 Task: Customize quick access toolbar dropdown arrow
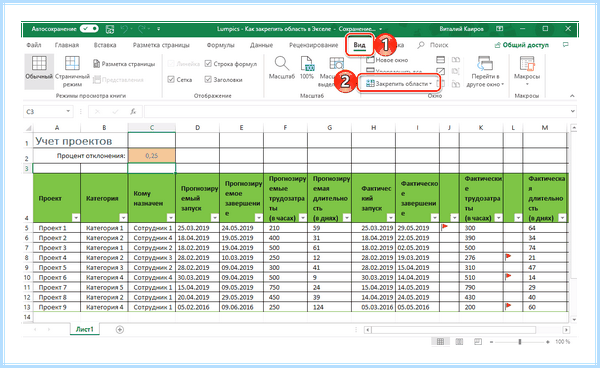coord(158,29)
